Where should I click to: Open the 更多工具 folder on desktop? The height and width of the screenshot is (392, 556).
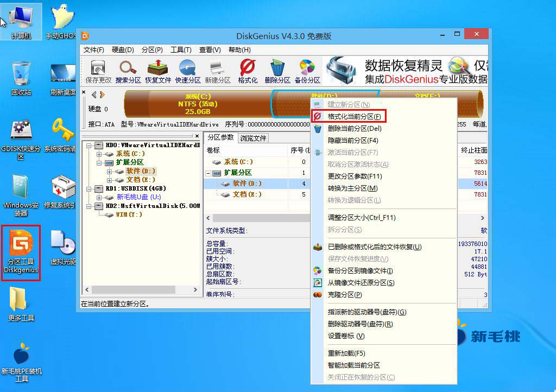[21, 304]
